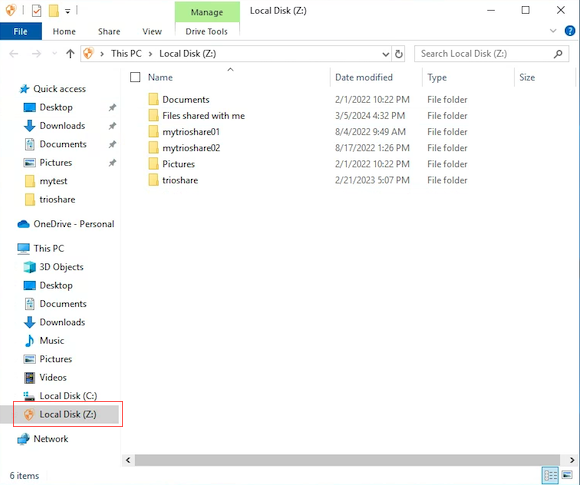Click the Up arrow navigation icon
The height and width of the screenshot is (485, 580).
tap(70, 54)
